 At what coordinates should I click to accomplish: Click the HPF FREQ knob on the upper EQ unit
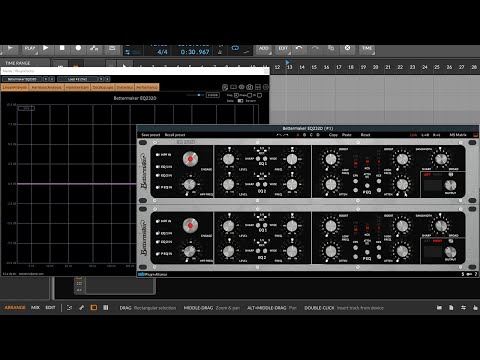click(x=190, y=184)
